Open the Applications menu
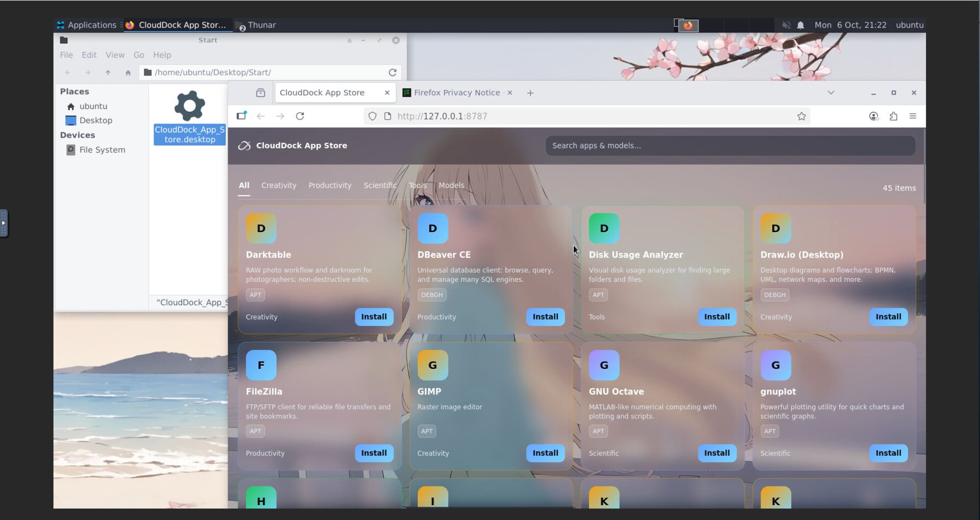980x520 pixels. (87, 25)
